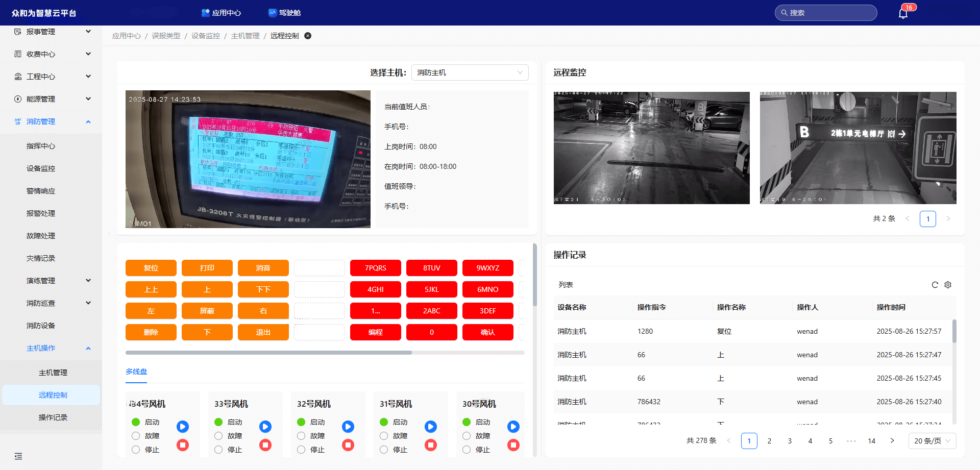This screenshot has width=980, height=470.
Task: Select 停止 radio for 31号风机
Action: coord(384,450)
